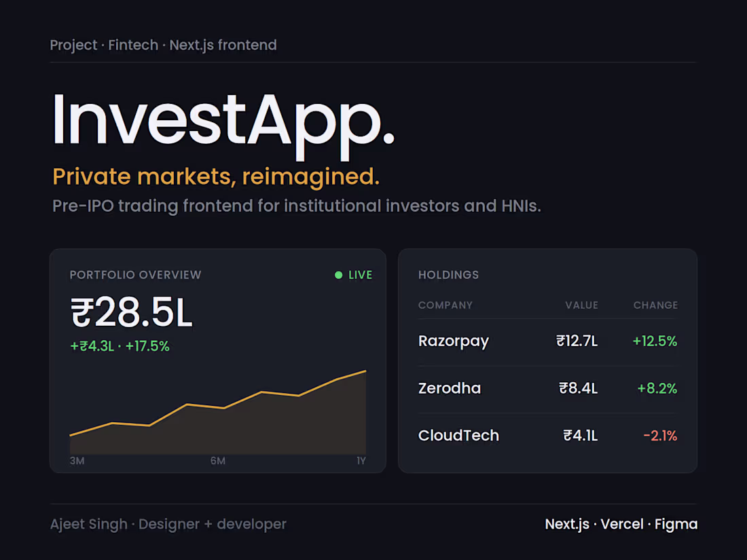Click the +₹4.3L · +17.5% gain text
This screenshot has height=560, width=747.
click(120, 346)
